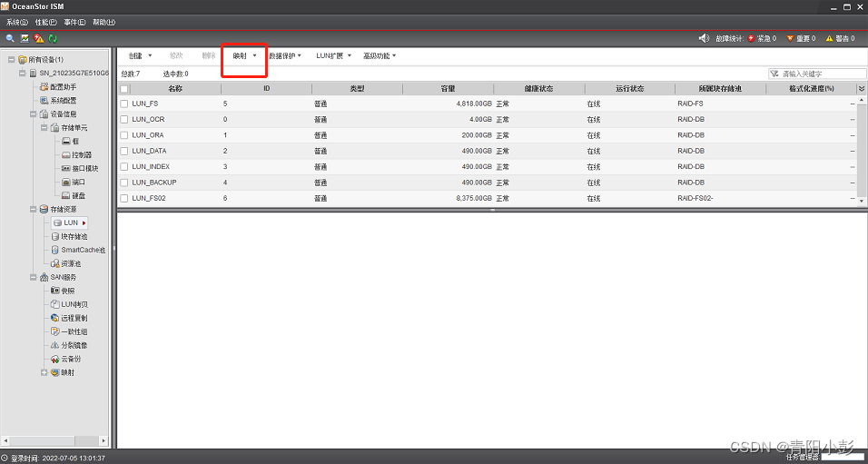This screenshot has height=464, width=868.
Task: Open the 创建 dropdown in the toolbar
Action: (140, 56)
